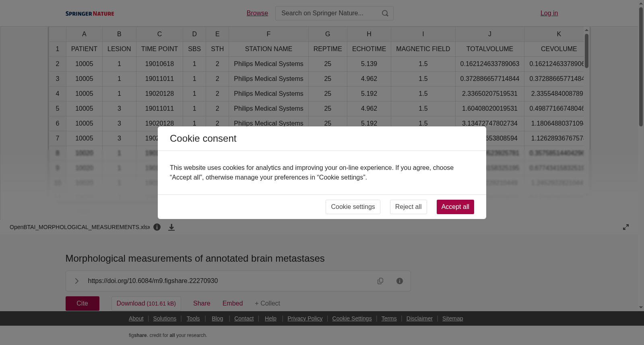Select spreadsheet column A header
The height and width of the screenshot is (345, 644).
click(84, 34)
